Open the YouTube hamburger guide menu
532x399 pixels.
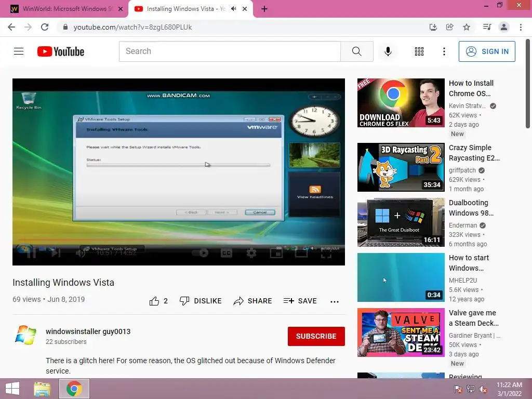click(x=19, y=51)
